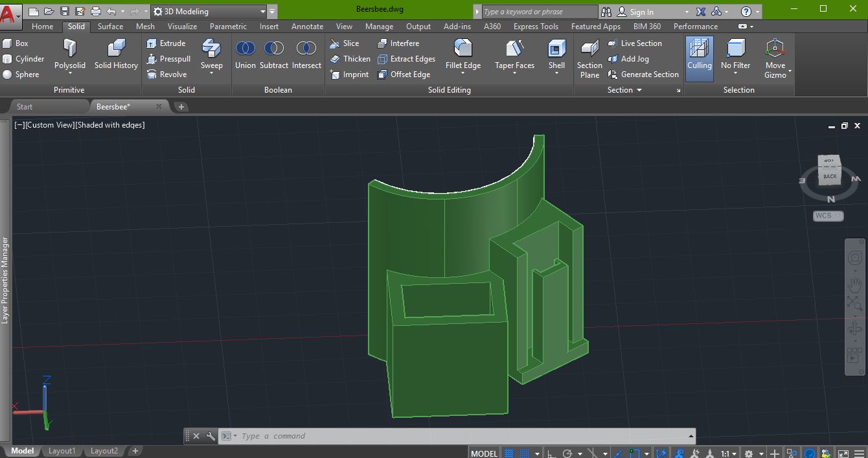Select the Box primitive tool
The width and height of the screenshot is (868, 458).
(16, 43)
